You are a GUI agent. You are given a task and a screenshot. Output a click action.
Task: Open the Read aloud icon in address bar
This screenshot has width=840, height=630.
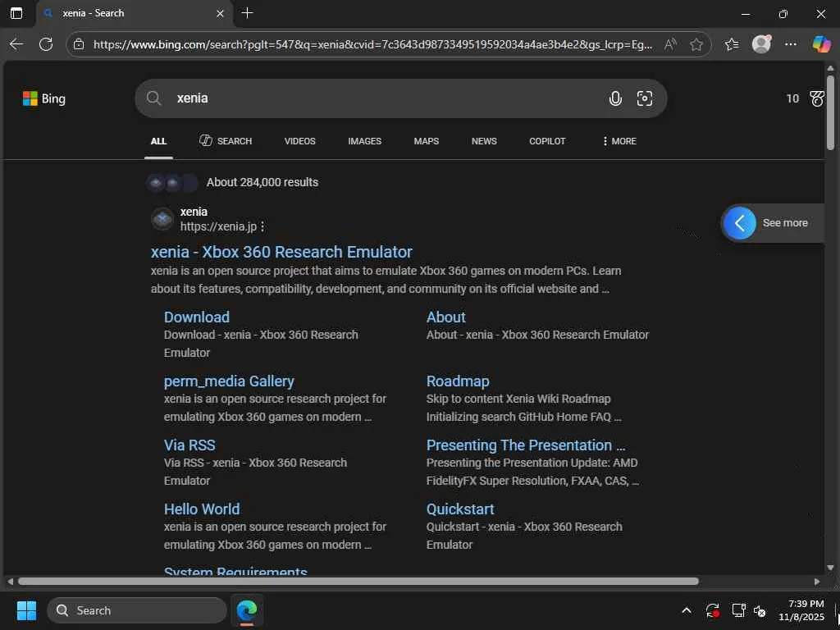click(670, 44)
